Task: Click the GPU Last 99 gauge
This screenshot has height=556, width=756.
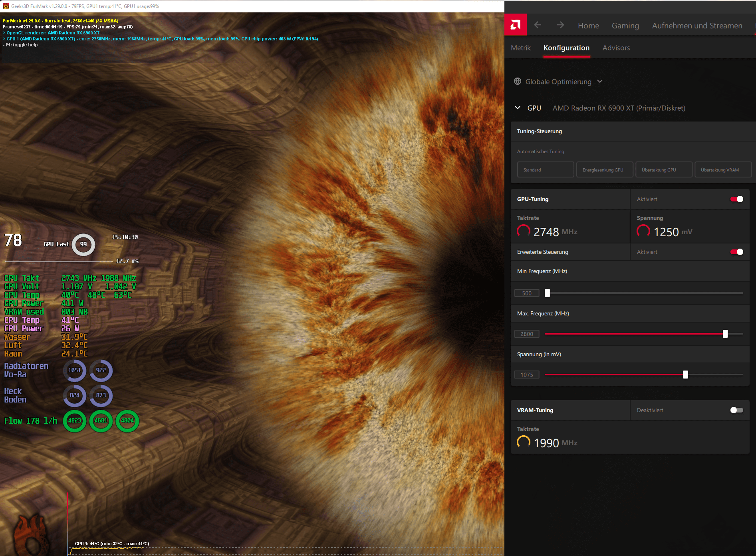Action: pyautogui.click(x=83, y=244)
